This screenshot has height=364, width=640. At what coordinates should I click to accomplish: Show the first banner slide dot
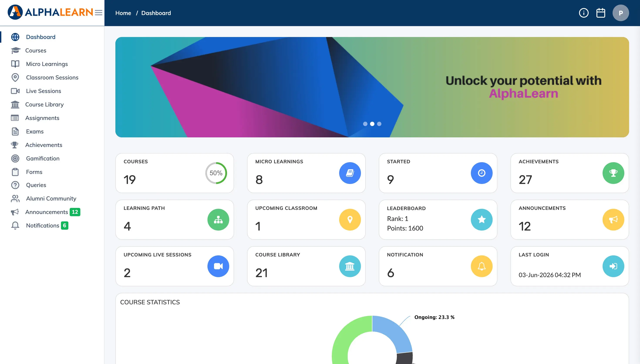click(365, 124)
